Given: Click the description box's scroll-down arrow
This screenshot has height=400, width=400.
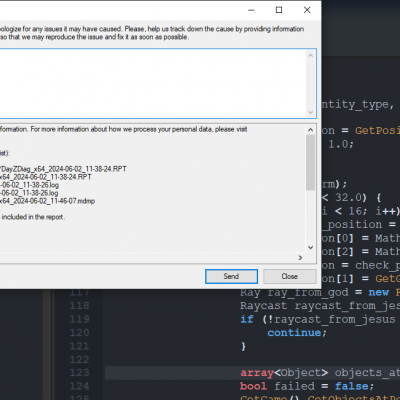Looking at the screenshot, I should coord(311,112).
